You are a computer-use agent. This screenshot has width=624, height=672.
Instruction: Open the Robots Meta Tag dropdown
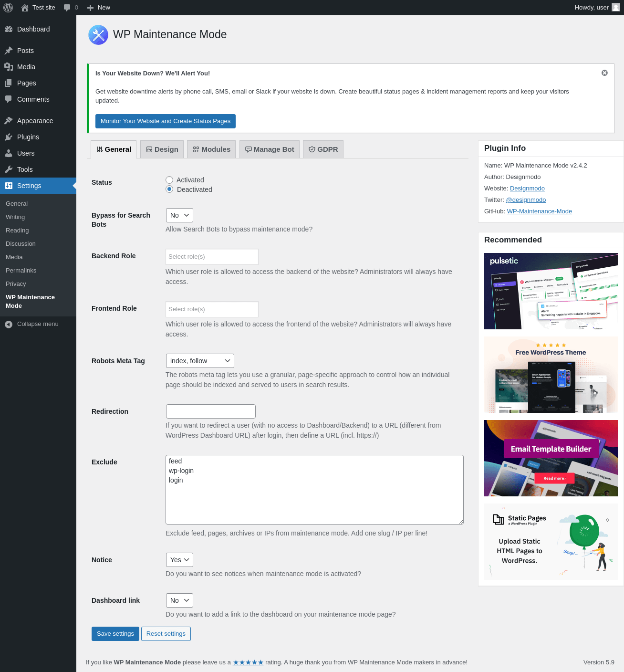coord(200,361)
